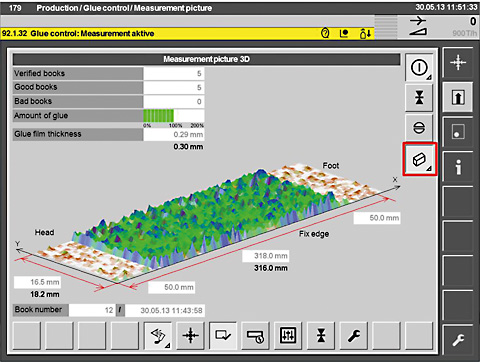Viewport: 480px width, 362px height.
Task: Click the crosshair icon in right sidebar
Action: coord(458,62)
